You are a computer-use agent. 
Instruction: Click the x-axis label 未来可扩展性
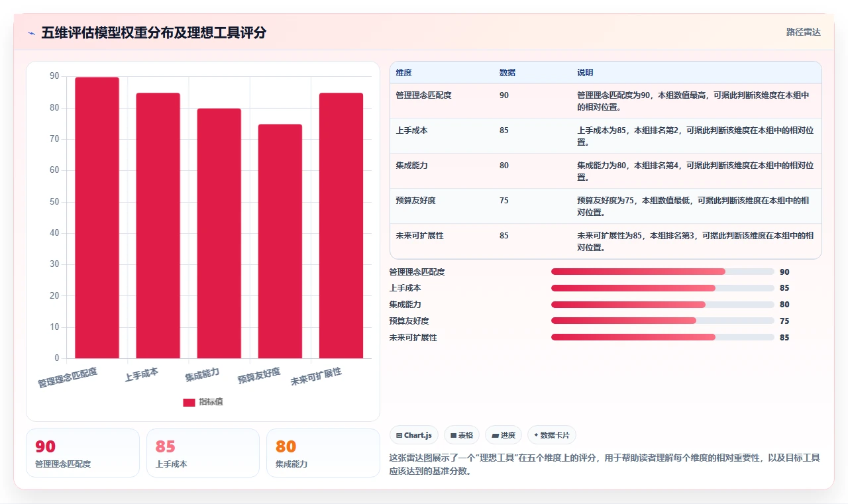click(317, 377)
